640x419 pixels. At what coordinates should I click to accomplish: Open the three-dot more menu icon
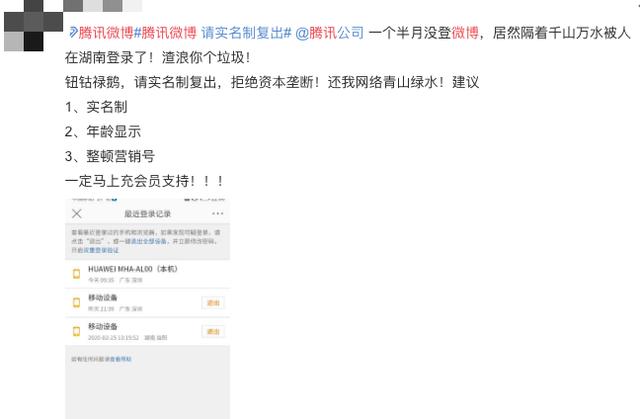[218, 213]
